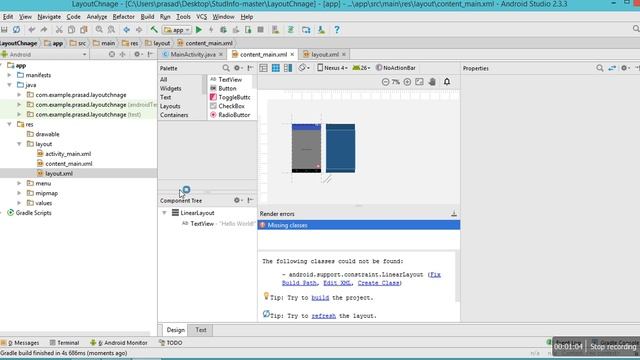Viewport: 640px width, 360px height.
Task: Click the Pan hand icon
Action: point(432,82)
